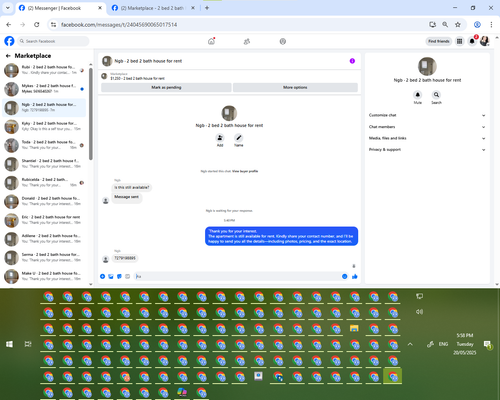The image size is (500, 400).
Task: Open Eric conversation in chat list
Action: 45,220
